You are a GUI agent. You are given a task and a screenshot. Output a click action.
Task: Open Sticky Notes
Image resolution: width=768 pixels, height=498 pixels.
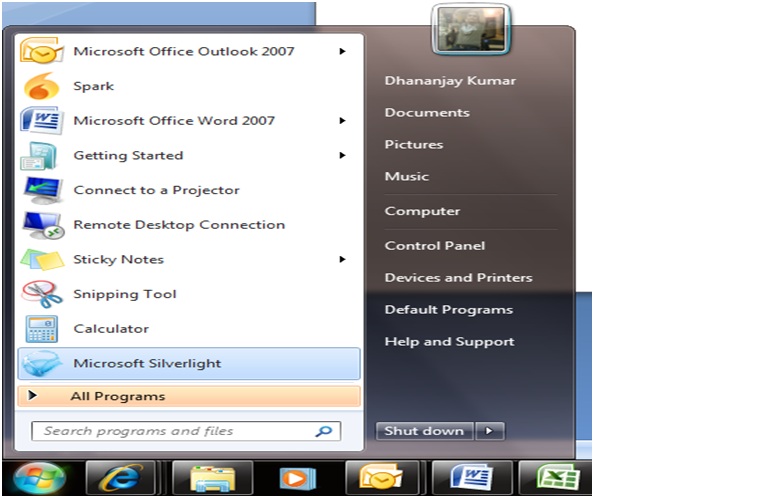pos(118,259)
